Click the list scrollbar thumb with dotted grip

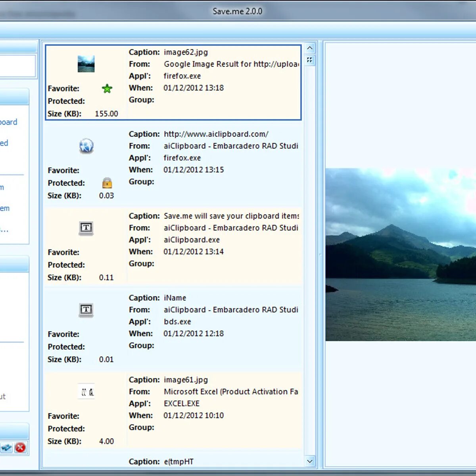pyautogui.click(x=310, y=60)
